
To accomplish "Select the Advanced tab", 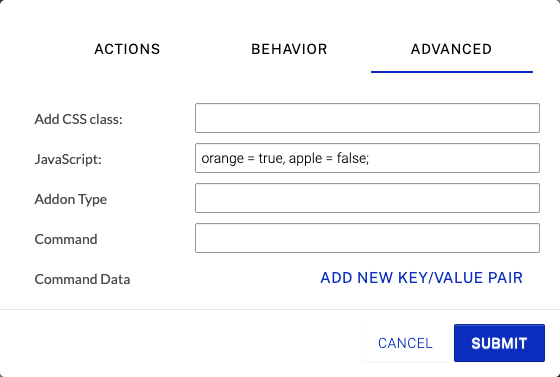I will pyautogui.click(x=451, y=49).
